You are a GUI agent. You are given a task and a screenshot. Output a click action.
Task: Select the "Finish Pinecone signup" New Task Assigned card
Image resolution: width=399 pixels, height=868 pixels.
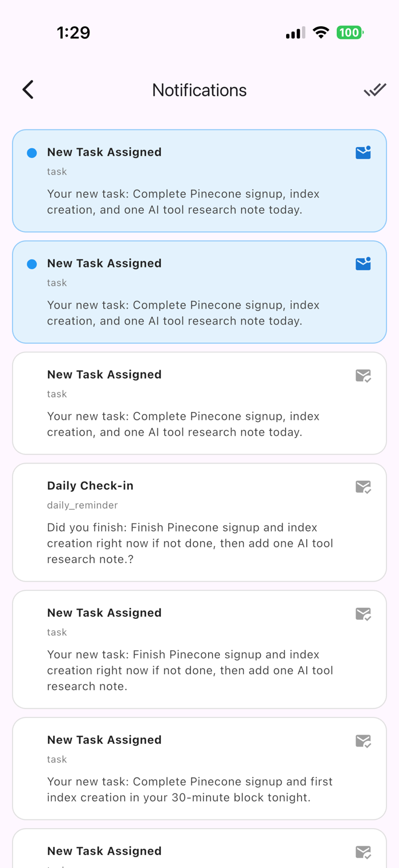pos(199,650)
